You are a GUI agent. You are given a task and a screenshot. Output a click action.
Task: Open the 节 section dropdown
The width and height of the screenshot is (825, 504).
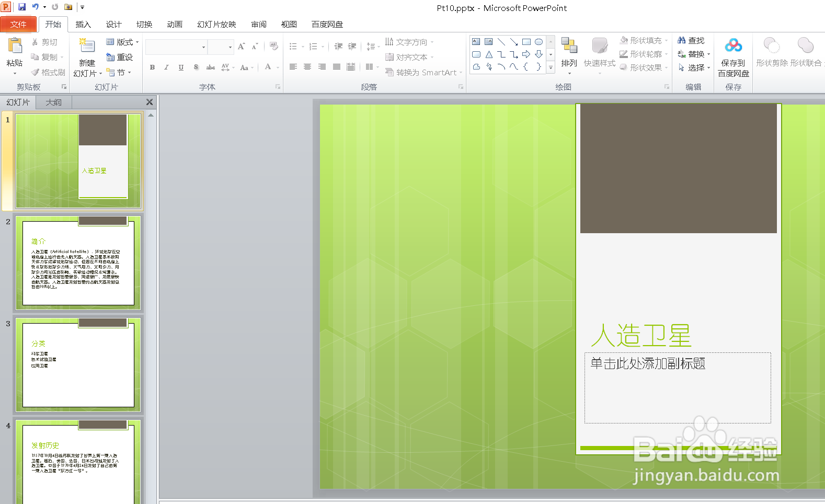(x=119, y=72)
